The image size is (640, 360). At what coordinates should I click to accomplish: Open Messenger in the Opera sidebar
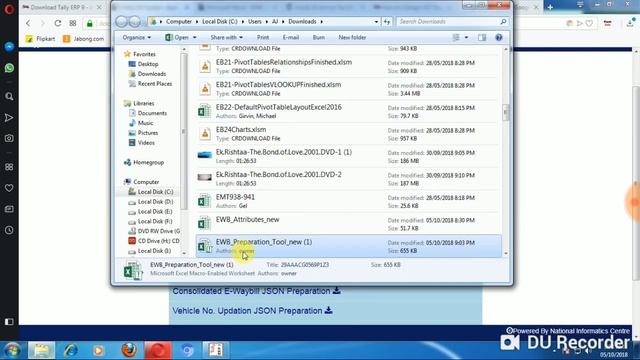click(9, 47)
